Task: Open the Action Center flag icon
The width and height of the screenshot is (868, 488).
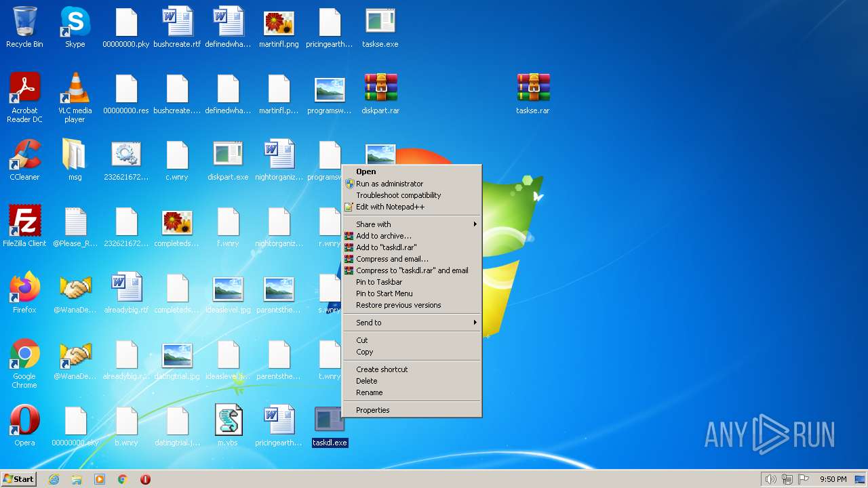Action: 804,479
